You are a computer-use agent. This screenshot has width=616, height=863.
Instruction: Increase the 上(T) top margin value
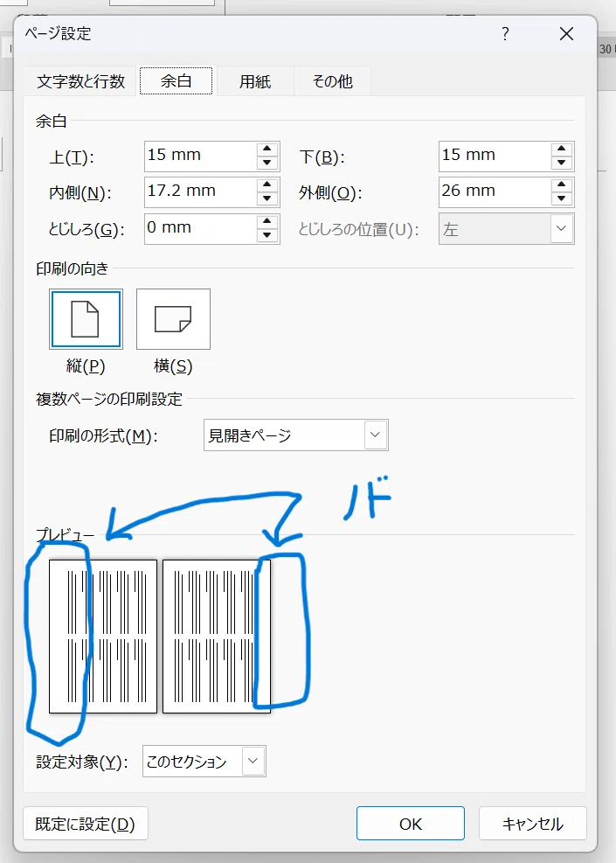point(267,149)
